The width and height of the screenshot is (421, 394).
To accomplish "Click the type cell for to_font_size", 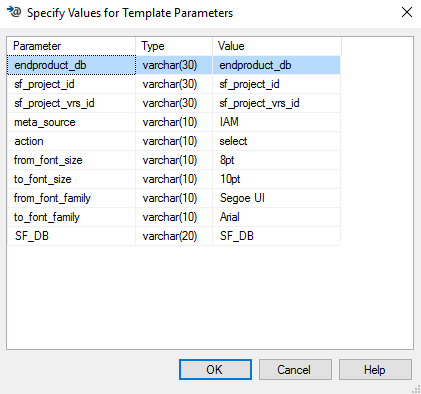I will (x=174, y=179).
